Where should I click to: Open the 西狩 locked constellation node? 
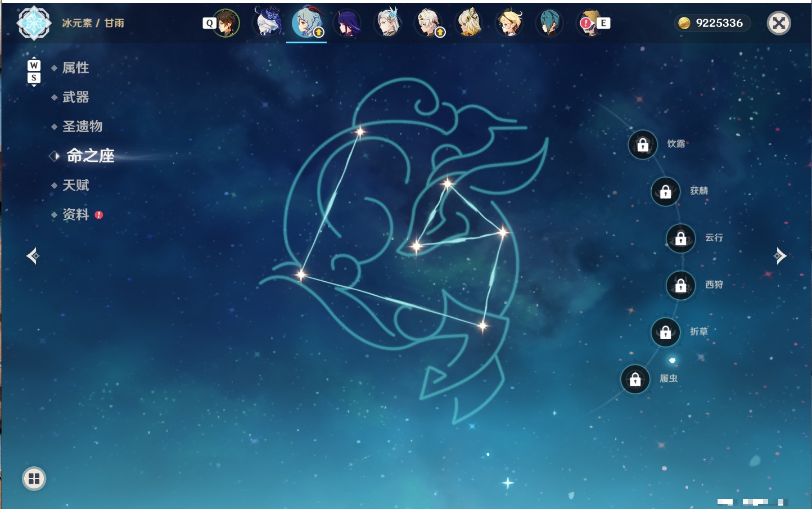[681, 286]
